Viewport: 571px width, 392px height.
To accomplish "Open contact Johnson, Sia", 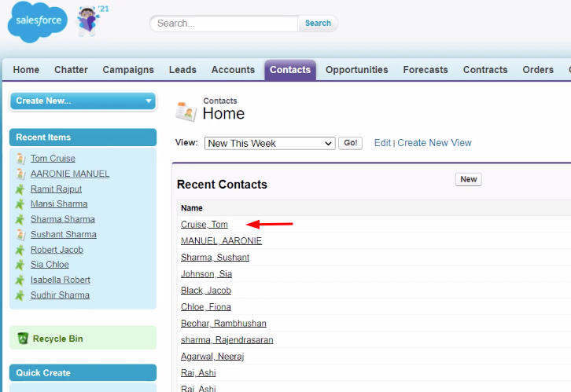I will (x=207, y=274).
